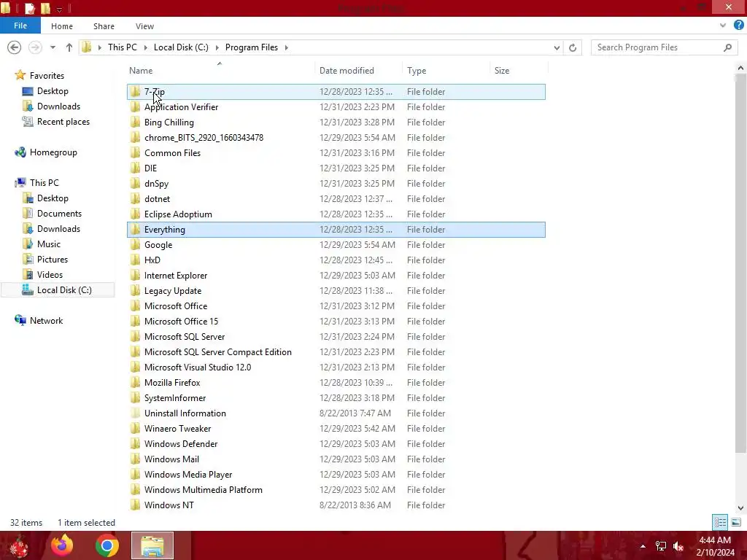
Task: Expand the ribbon with the chevron
Action: coord(723,26)
